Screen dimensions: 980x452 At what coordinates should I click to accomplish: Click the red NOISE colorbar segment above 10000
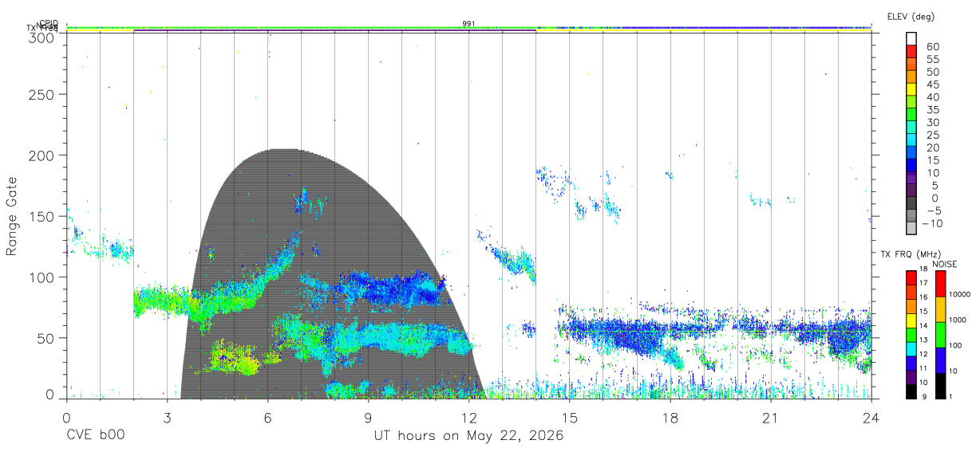click(941, 283)
